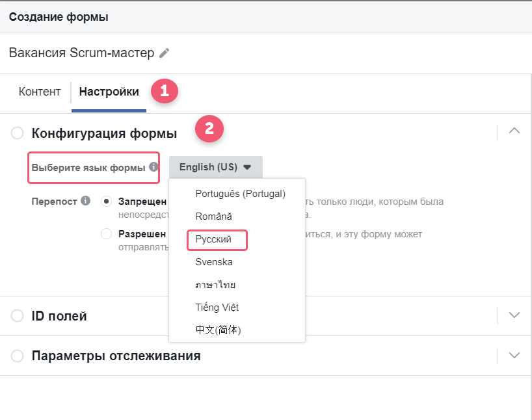Click the info icon next to "Перепост"
532x420 pixels.
pos(86,201)
